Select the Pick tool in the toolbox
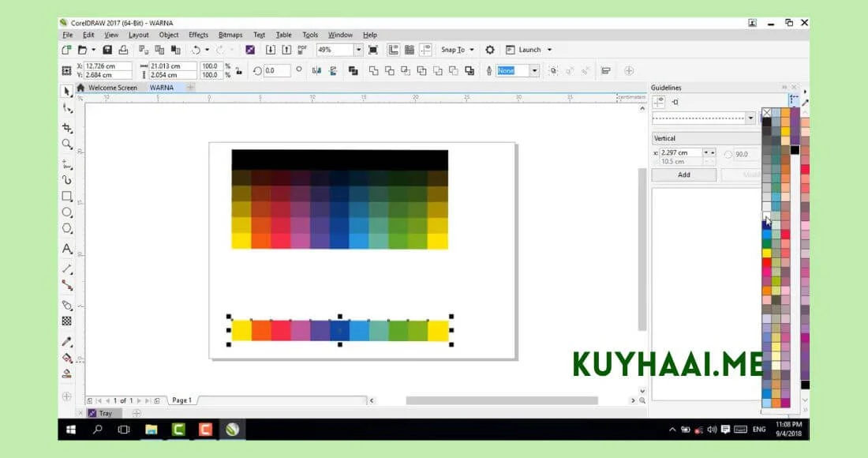 67,92
